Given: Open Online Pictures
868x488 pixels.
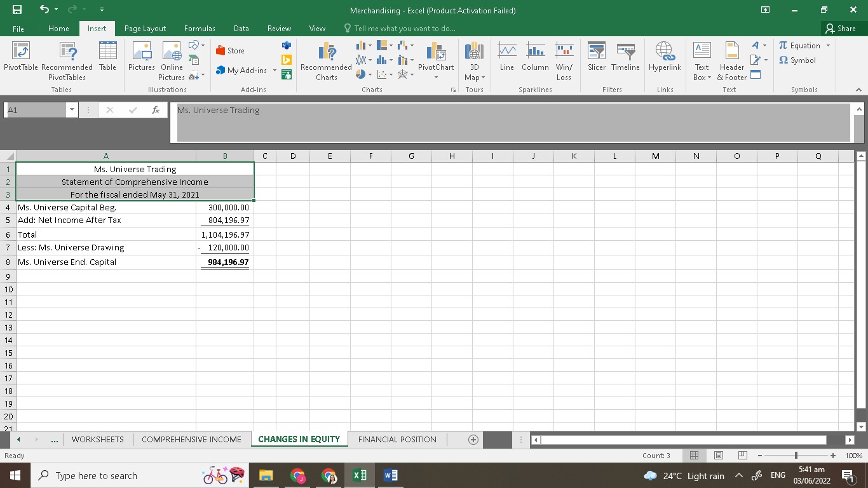Looking at the screenshot, I should 172,62.
